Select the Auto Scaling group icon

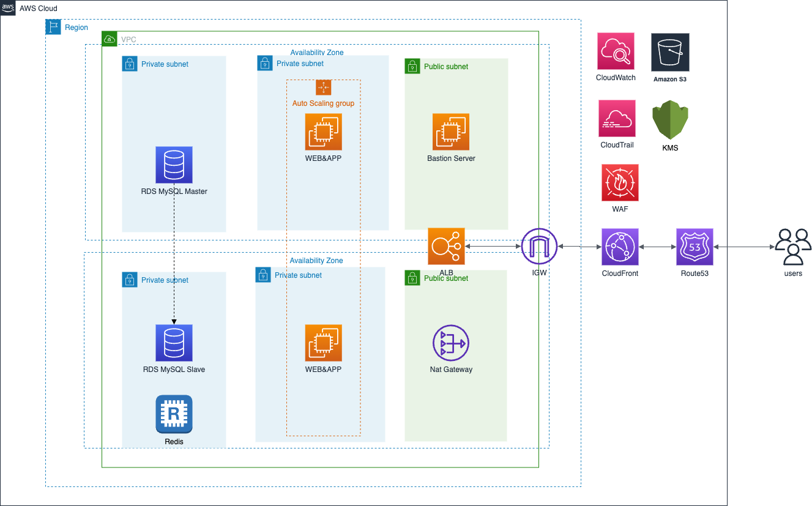coord(323,87)
